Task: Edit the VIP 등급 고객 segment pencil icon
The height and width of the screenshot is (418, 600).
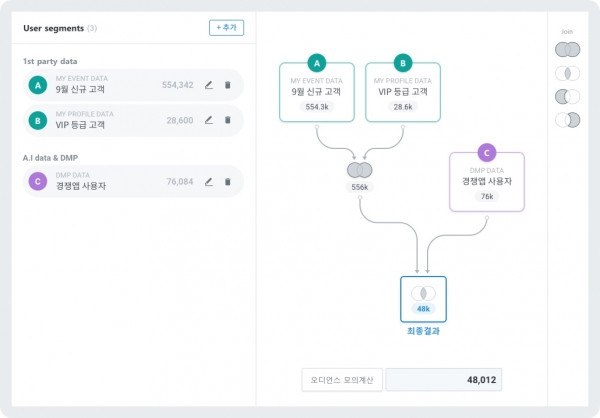Action: point(209,120)
